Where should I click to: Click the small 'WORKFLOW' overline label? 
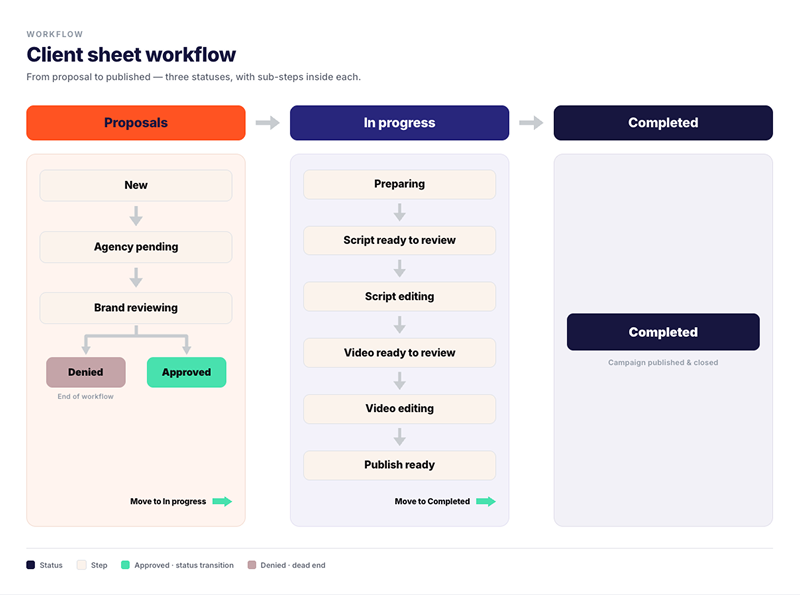[x=55, y=34]
